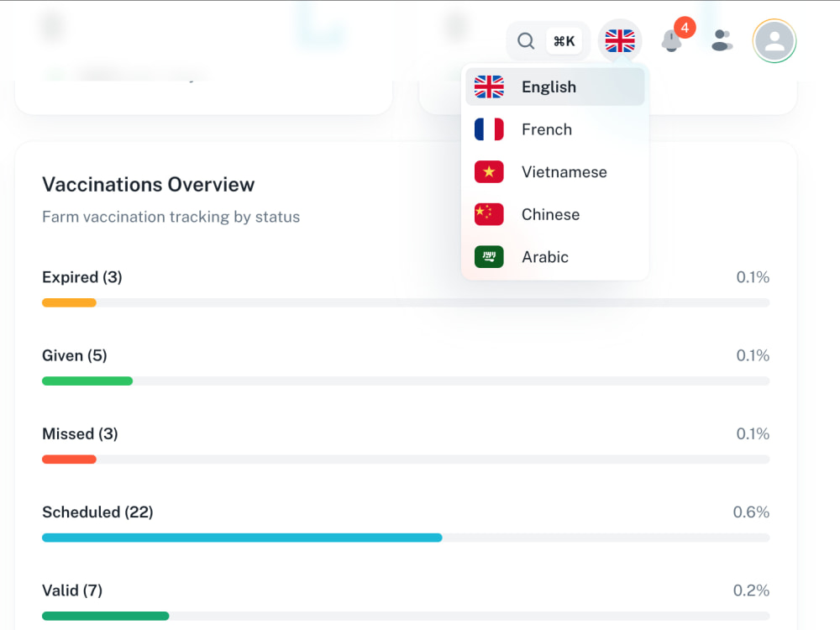Toggle the UK flag language selector

(x=620, y=40)
